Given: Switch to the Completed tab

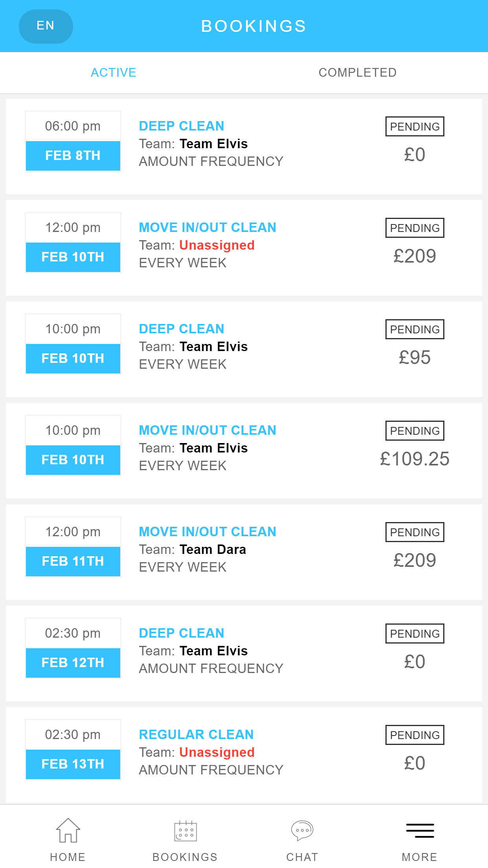Looking at the screenshot, I should 358,73.
